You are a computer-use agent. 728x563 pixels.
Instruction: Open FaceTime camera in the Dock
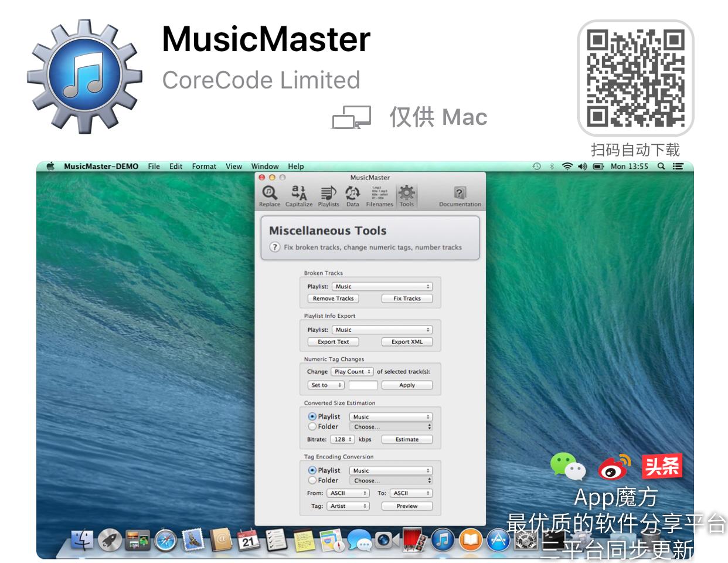click(387, 540)
